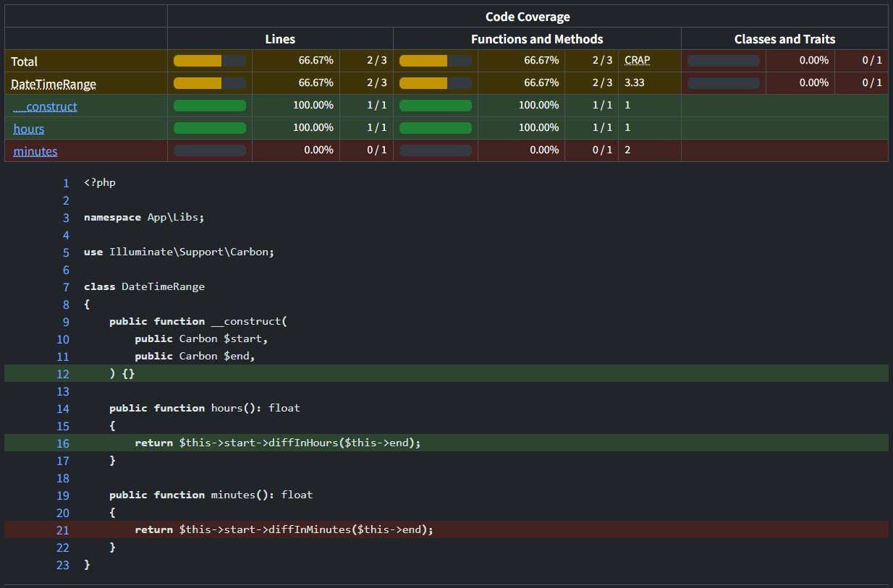893x588 pixels.
Task: Click the Lines progress bar in minutes row
Action: pos(210,150)
